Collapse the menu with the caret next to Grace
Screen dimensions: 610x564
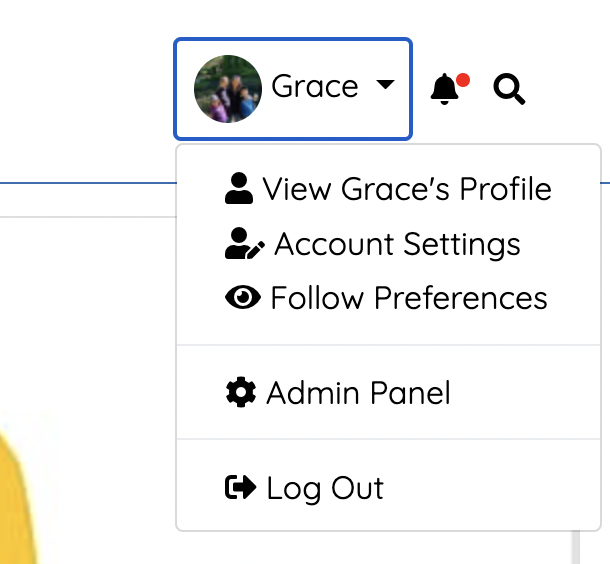385,84
